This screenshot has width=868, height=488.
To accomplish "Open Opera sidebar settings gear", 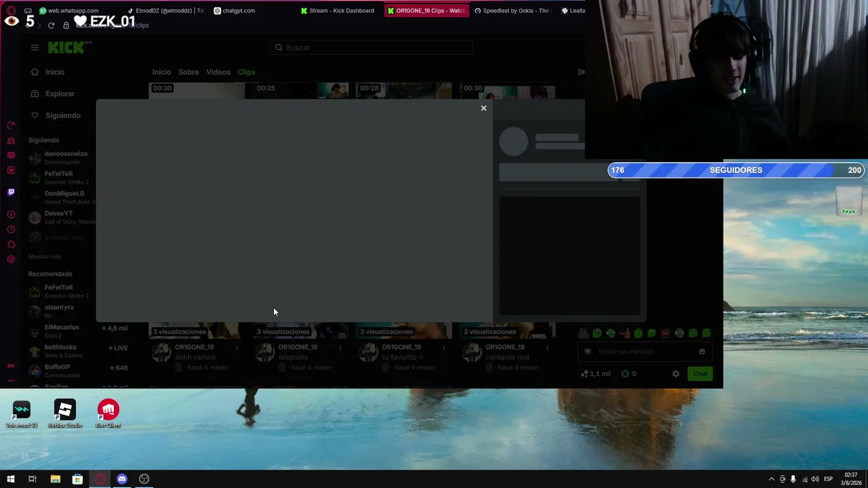I will tap(11, 259).
